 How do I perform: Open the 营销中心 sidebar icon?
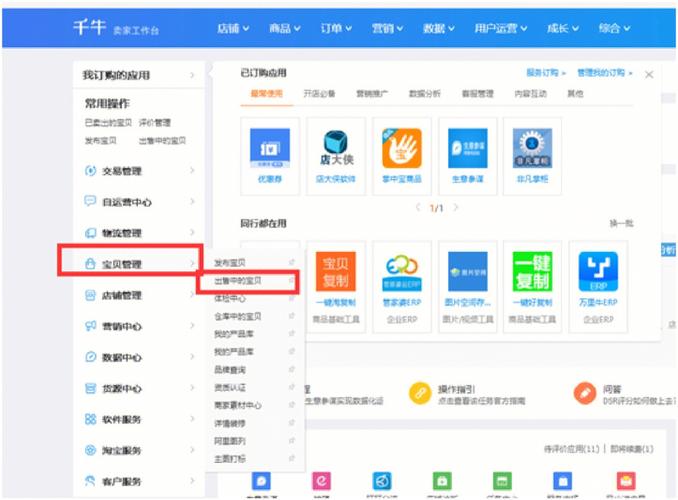point(90,326)
